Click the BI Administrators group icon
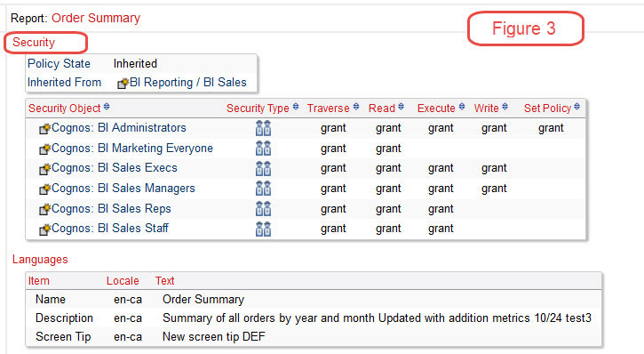 point(263,128)
